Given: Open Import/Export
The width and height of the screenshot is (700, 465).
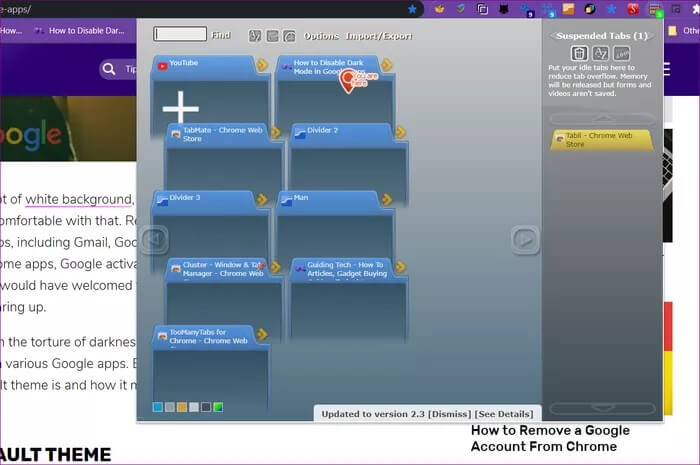Looking at the screenshot, I should click(x=379, y=36).
